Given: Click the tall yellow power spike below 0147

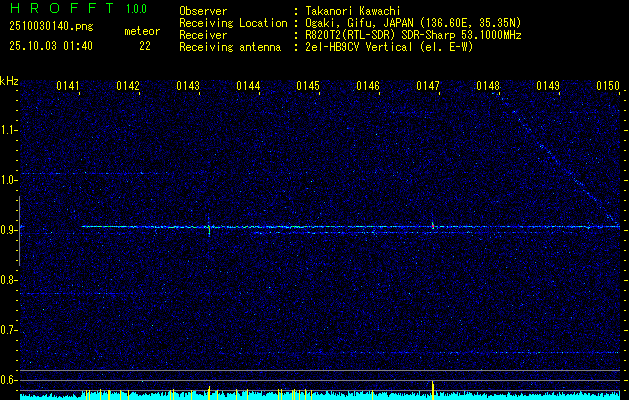Looking at the screenshot, I should coord(432,390).
